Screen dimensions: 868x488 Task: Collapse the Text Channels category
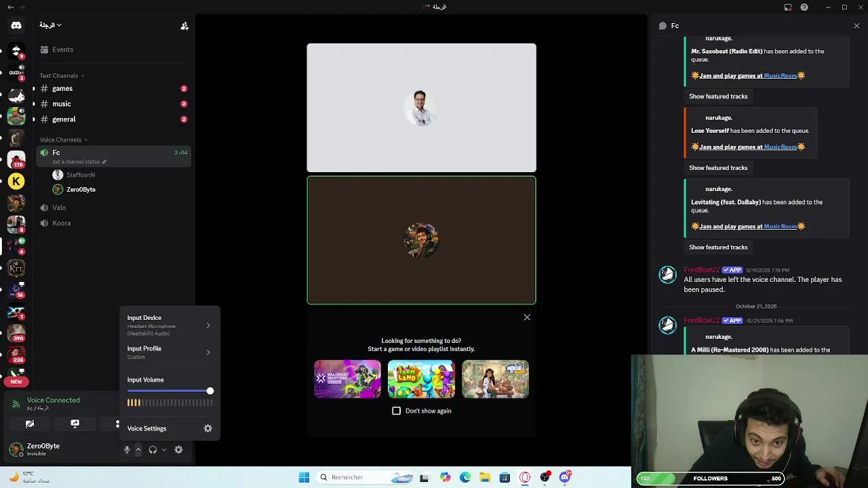pyautogui.click(x=62, y=75)
